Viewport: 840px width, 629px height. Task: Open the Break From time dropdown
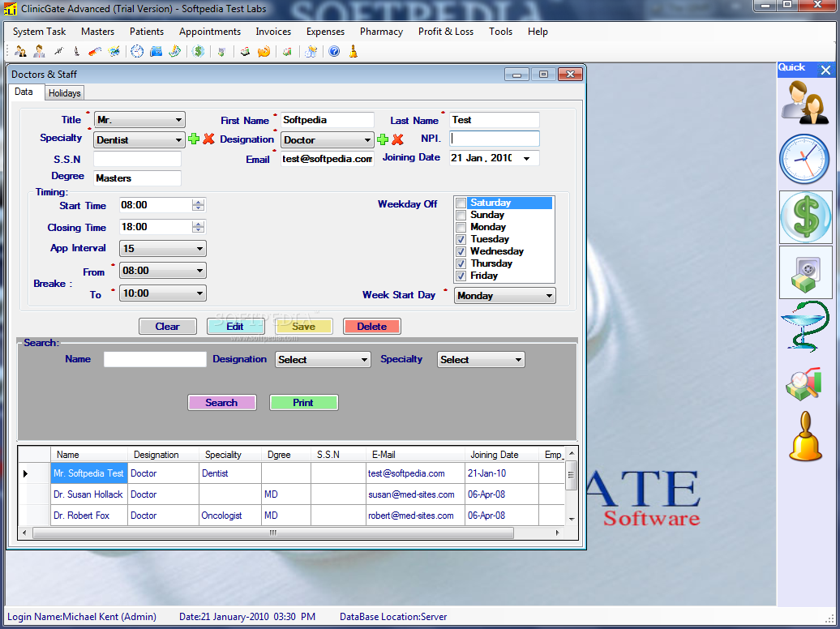tap(162, 271)
